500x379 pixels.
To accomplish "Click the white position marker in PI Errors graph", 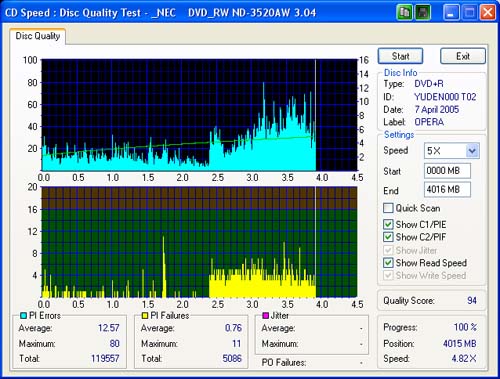I will click(315, 115).
